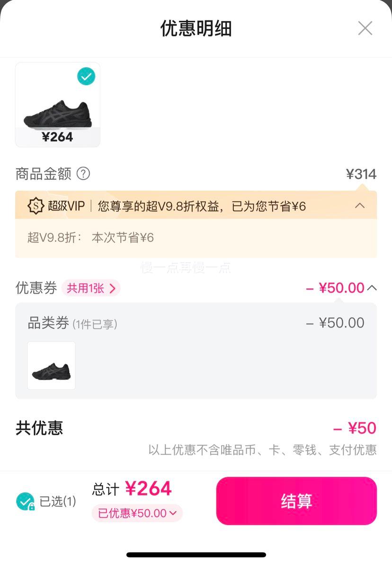The width and height of the screenshot is (392, 565).
Task: Click the question mark help icon beside 商品金额
Action: 83,173
